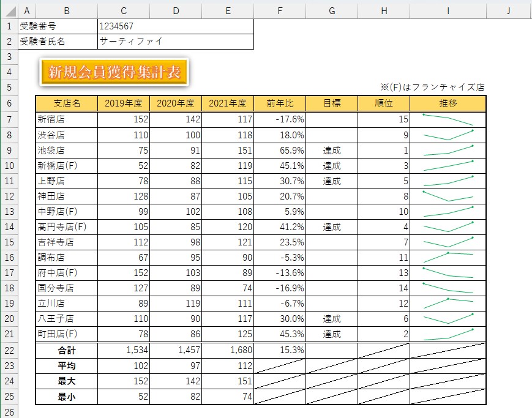Screen dimensions: 532x418
Task: Click the 65.9% cell for 池袋店
Action: [x=280, y=150]
